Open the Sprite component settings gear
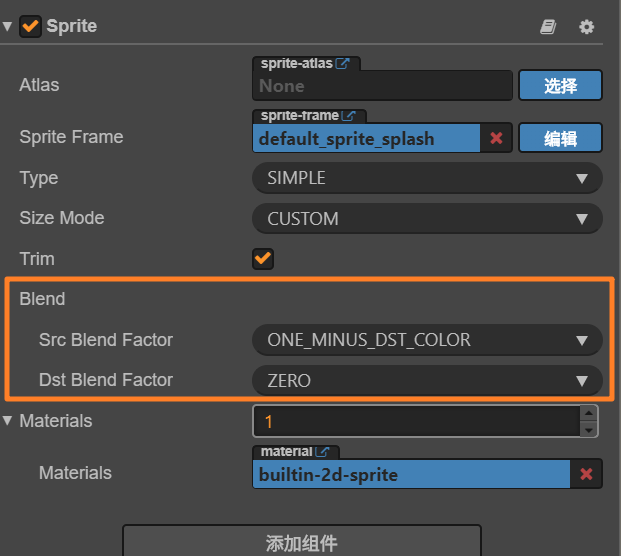 [x=587, y=27]
